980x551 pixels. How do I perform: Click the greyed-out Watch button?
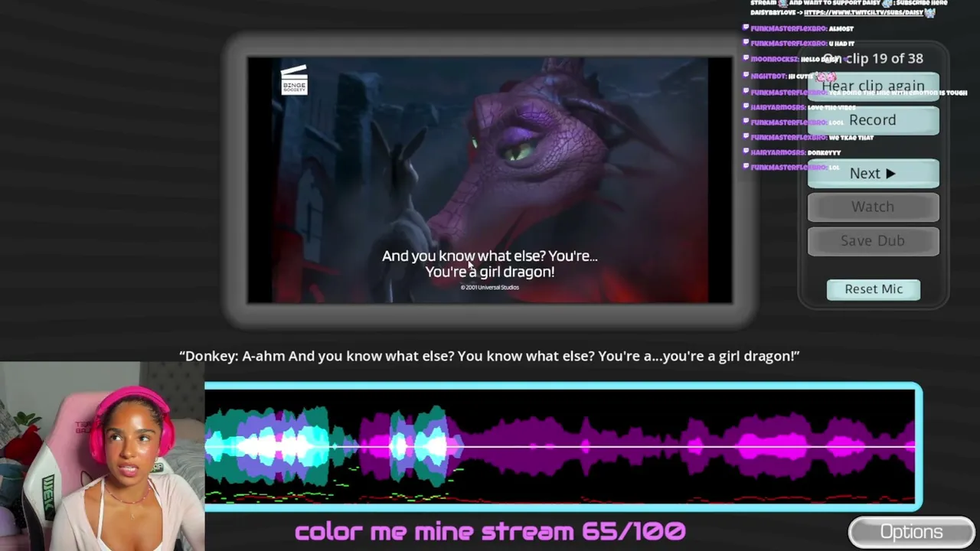(x=873, y=207)
